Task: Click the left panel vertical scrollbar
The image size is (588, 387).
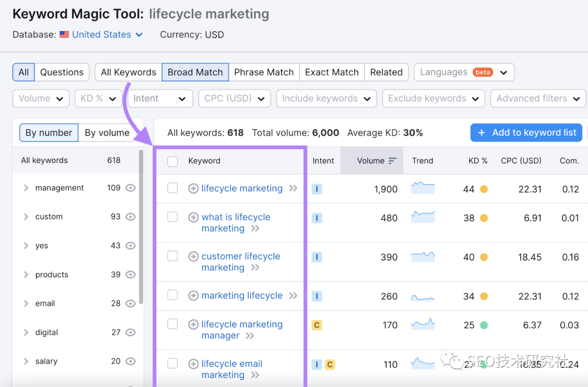Action: [x=141, y=229]
